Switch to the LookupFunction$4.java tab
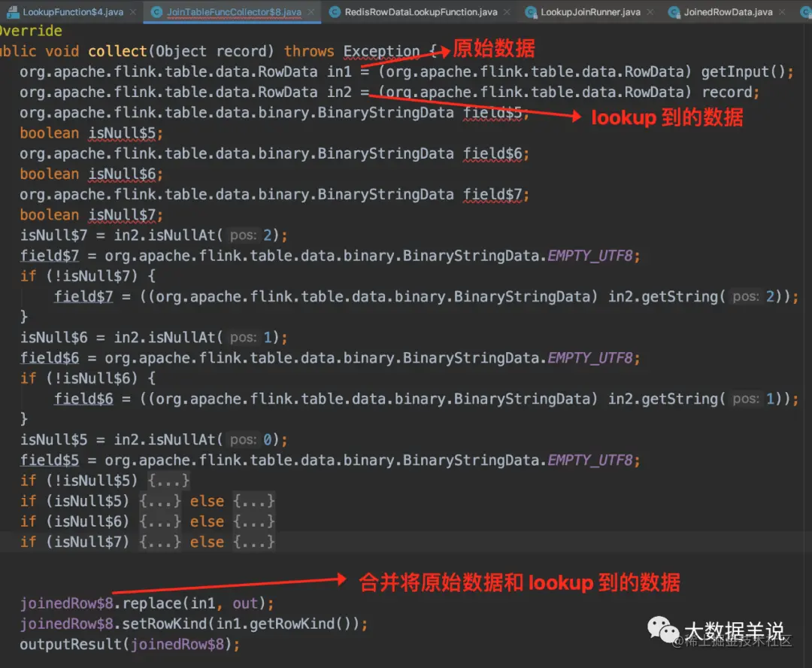 point(71,12)
